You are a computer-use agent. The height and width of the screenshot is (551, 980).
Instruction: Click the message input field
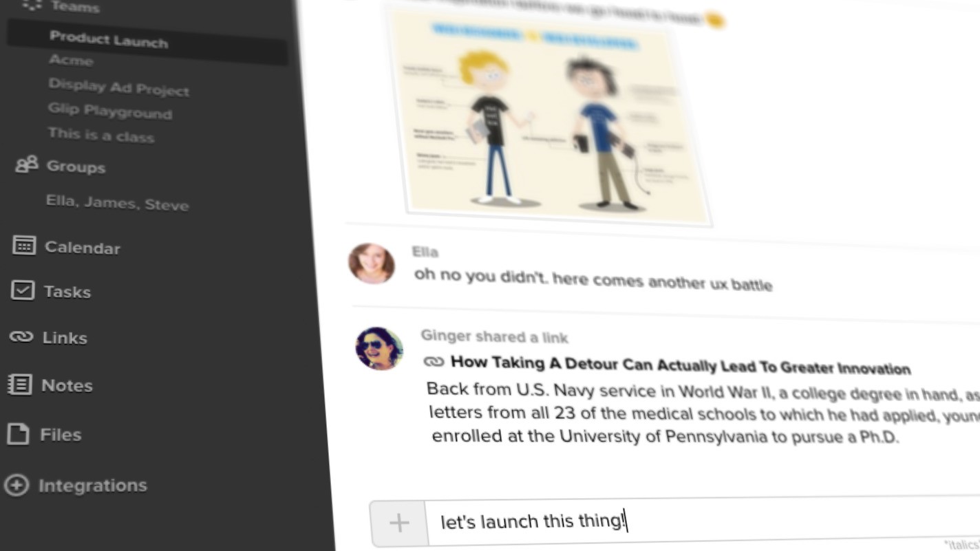pyautogui.click(x=703, y=521)
